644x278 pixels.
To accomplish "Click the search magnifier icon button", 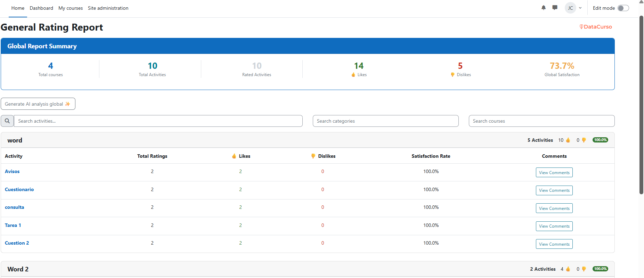I will pos(7,121).
